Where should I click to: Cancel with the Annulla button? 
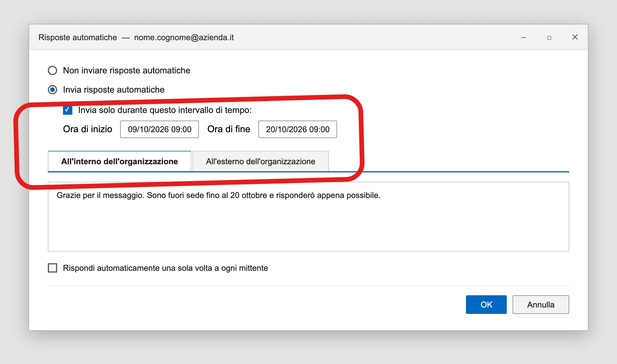pos(541,305)
